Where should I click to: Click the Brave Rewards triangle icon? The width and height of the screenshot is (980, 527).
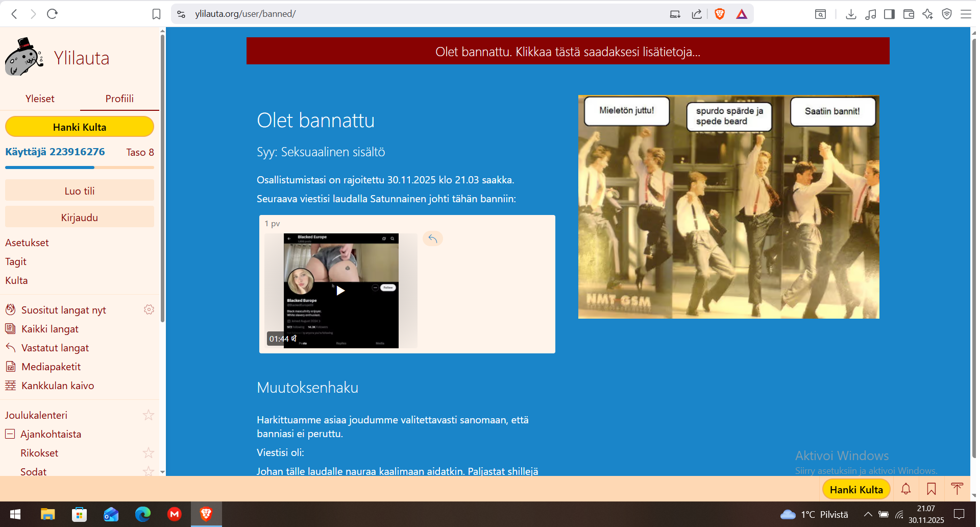click(742, 14)
